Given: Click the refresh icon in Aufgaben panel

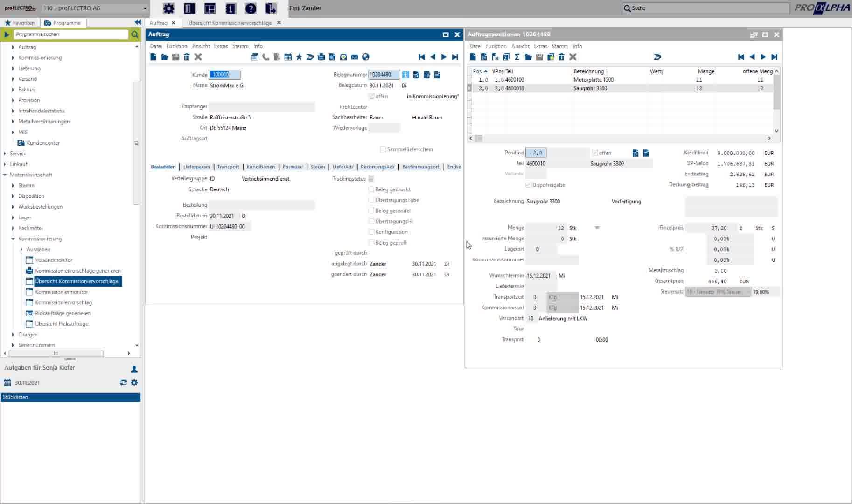Looking at the screenshot, I should click(x=123, y=383).
